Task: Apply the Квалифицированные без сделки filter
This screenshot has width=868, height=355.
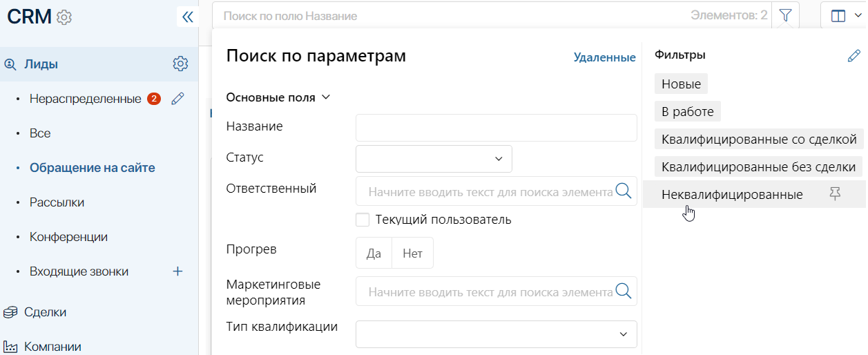Action: tap(759, 167)
